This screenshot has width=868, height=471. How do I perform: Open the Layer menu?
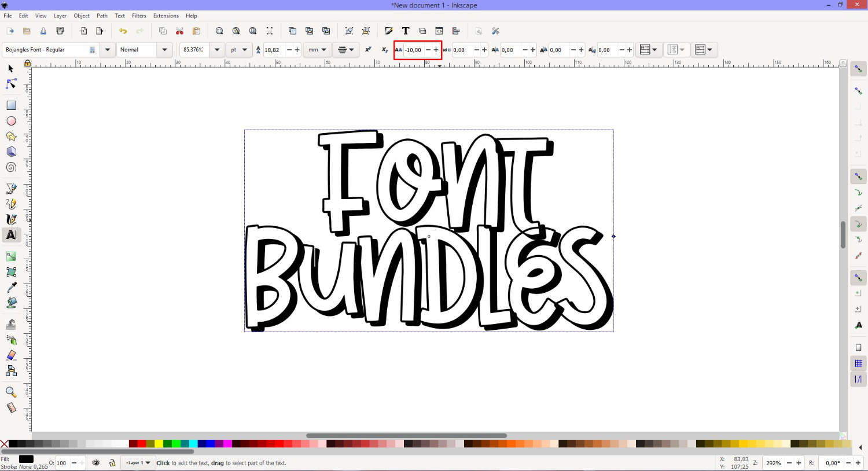pyautogui.click(x=60, y=16)
